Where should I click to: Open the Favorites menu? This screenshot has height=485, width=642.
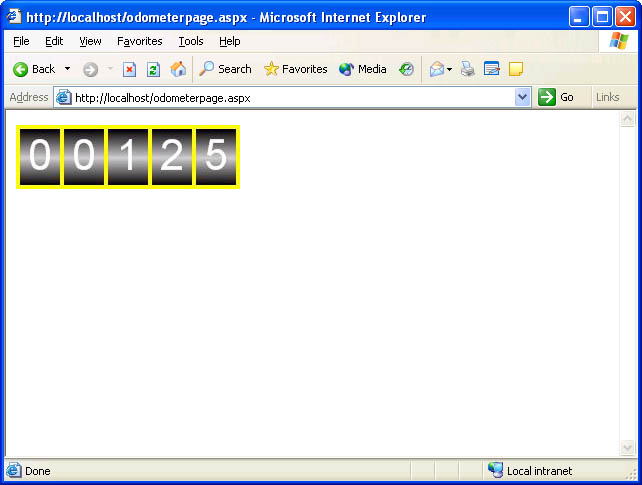(x=140, y=41)
